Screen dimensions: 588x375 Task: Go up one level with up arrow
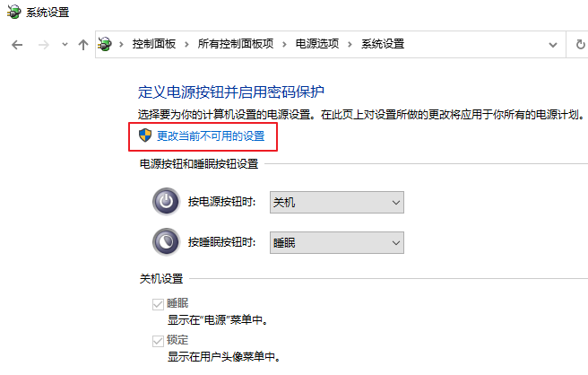83,44
